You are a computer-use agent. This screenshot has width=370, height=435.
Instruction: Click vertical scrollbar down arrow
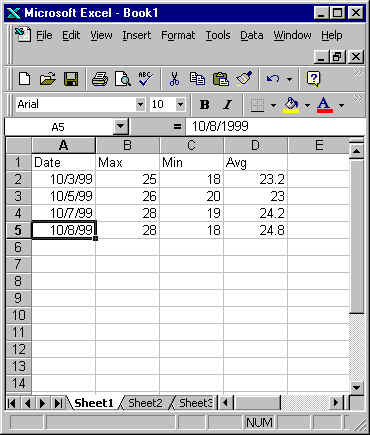356,387
